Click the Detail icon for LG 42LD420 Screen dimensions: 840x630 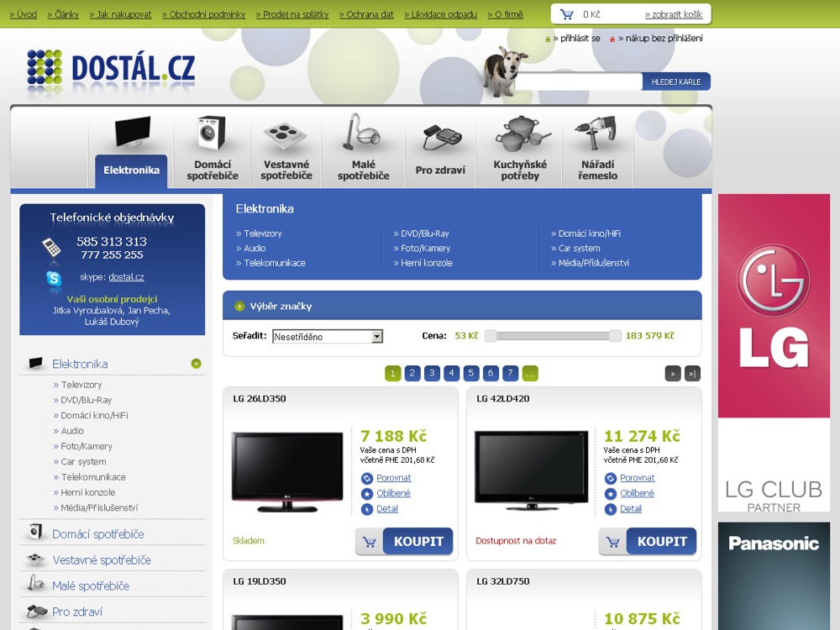(x=611, y=509)
